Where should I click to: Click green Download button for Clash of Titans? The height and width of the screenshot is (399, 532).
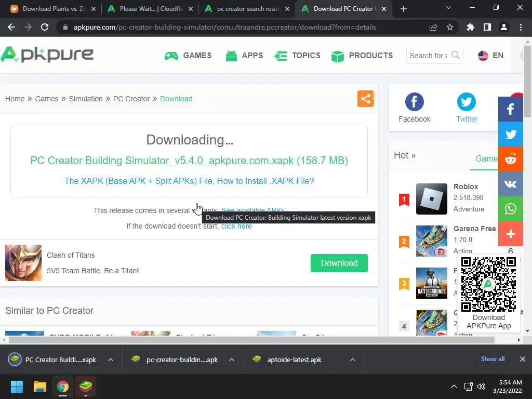[339, 263]
